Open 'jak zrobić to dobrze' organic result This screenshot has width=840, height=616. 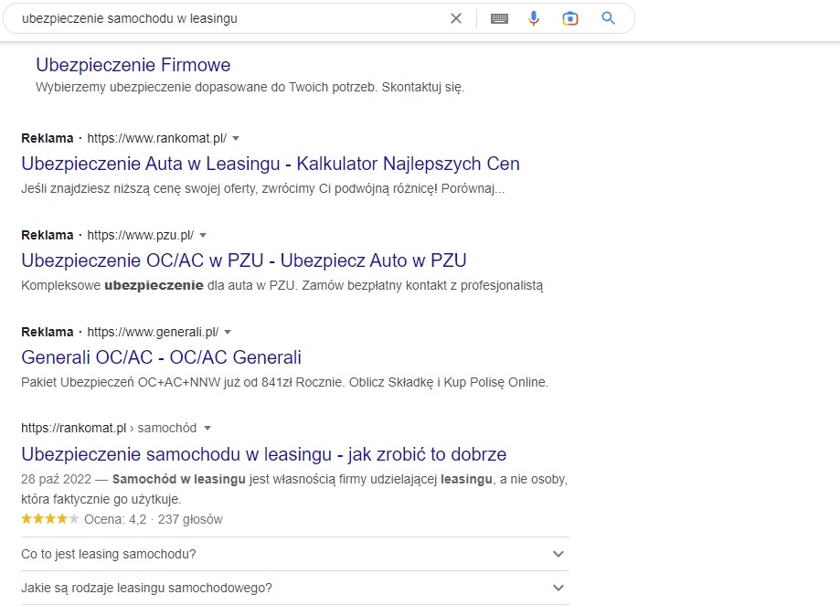coord(263,454)
